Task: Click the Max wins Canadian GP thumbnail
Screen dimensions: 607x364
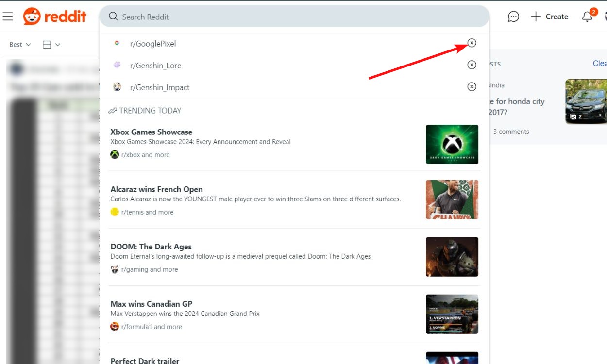Action: tap(452, 314)
